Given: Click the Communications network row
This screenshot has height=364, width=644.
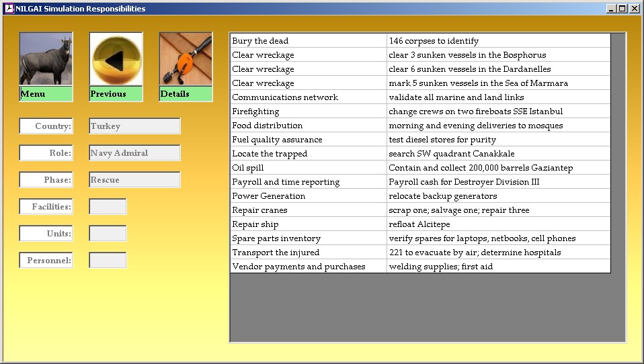Looking at the screenshot, I should 308,97.
